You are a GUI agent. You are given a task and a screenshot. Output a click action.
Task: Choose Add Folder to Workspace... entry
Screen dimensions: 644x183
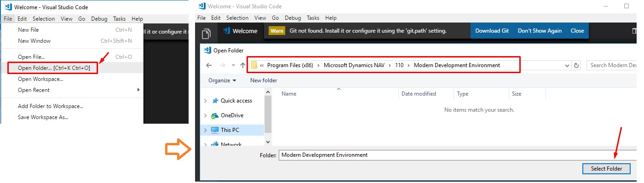pyautogui.click(x=72, y=106)
